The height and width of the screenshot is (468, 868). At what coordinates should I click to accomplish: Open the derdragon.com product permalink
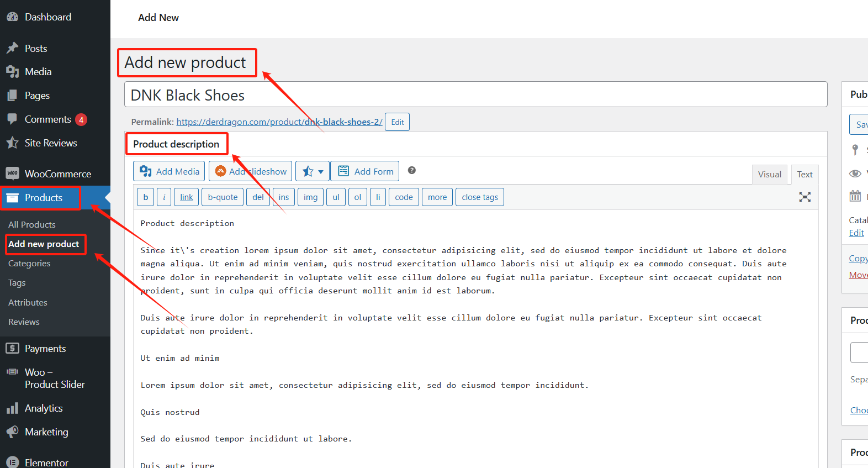tap(279, 122)
